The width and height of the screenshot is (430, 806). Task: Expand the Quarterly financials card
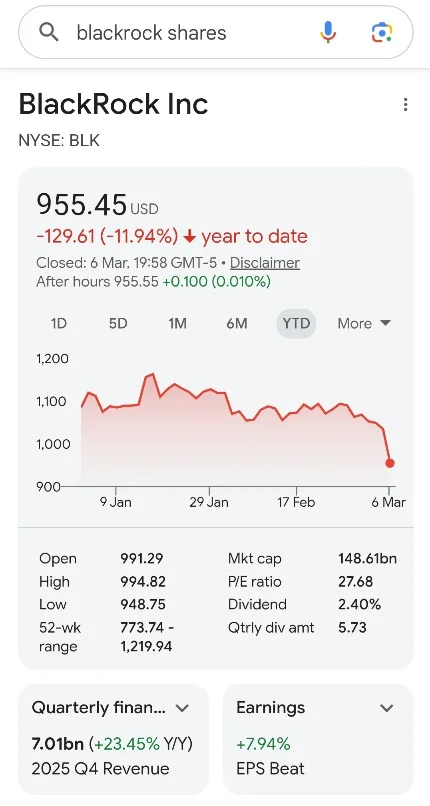click(x=182, y=708)
